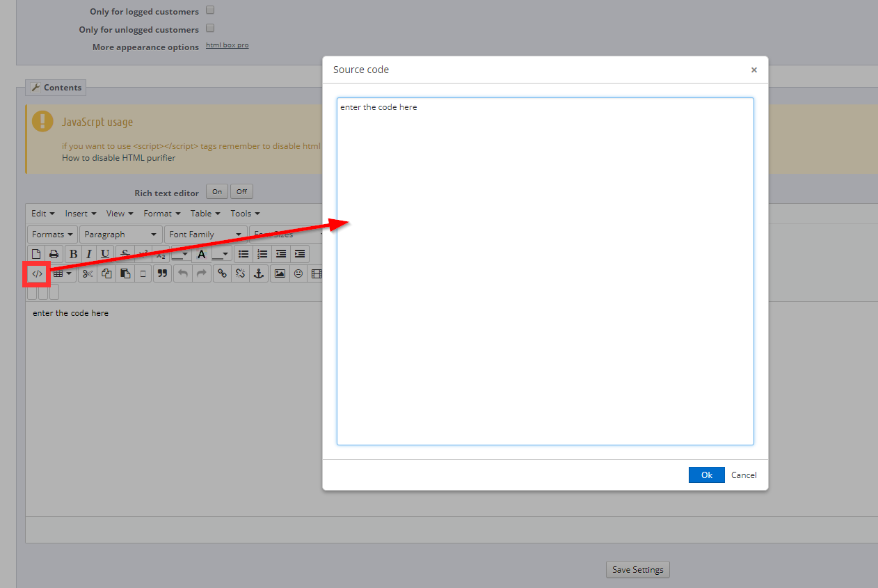Open the Insert menu
878x588 pixels.
tap(80, 214)
